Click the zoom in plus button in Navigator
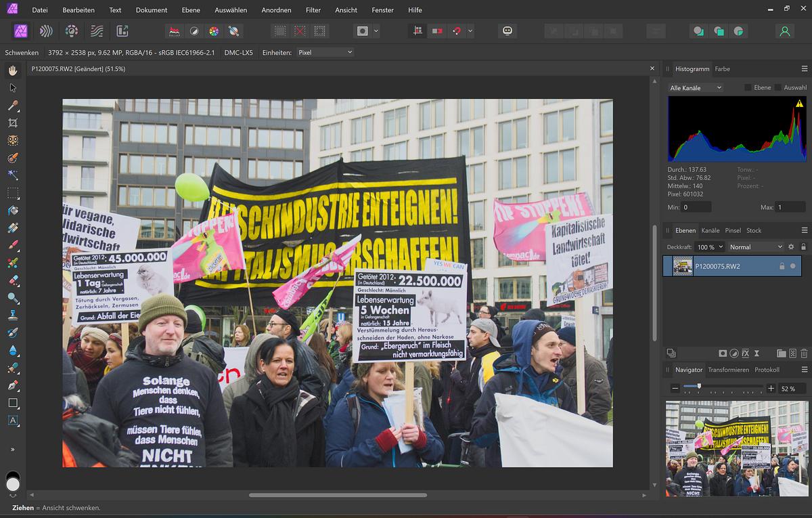This screenshot has height=518, width=812. [x=771, y=389]
